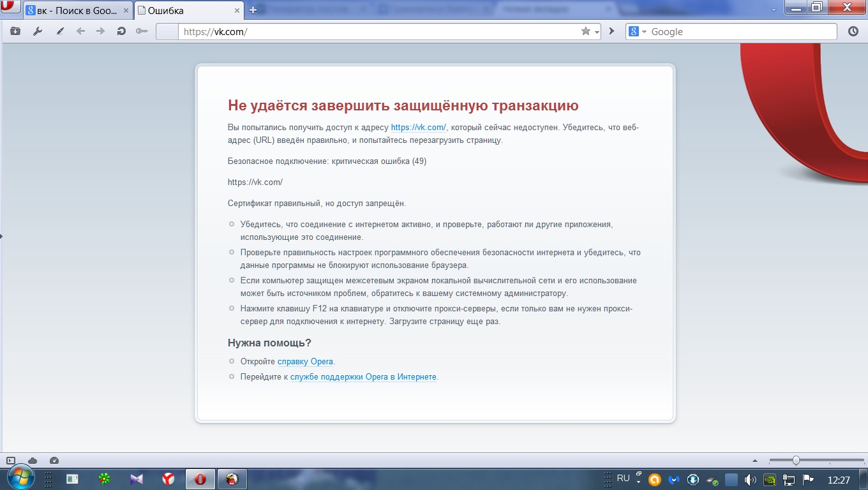
Task: Click the site badge left of URL
Action: [167, 31]
